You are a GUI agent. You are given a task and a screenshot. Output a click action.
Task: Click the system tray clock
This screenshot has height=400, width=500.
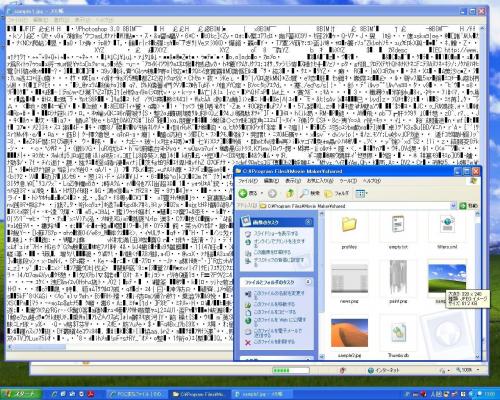click(x=490, y=394)
